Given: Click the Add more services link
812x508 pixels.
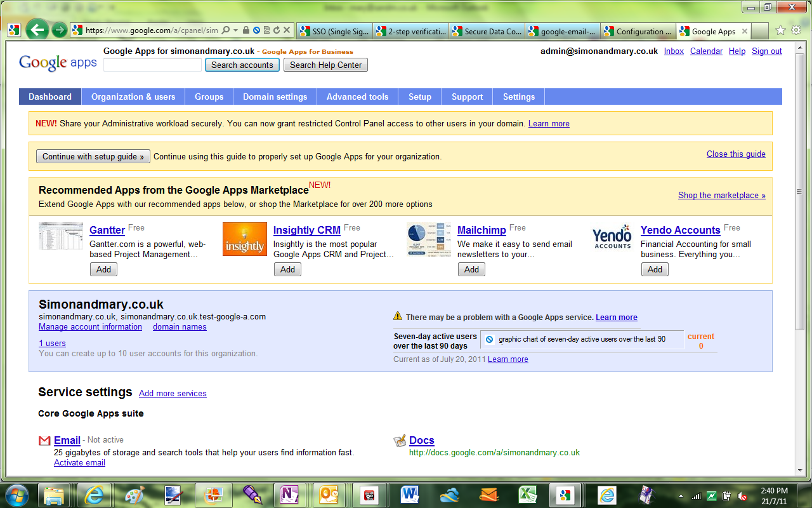Looking at the screenshot, I should (173, 393).
